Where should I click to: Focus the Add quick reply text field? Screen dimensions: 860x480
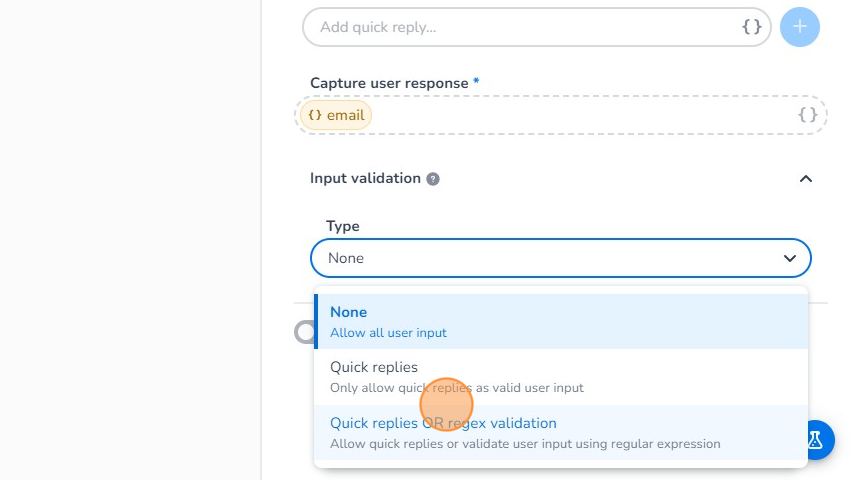520,27
